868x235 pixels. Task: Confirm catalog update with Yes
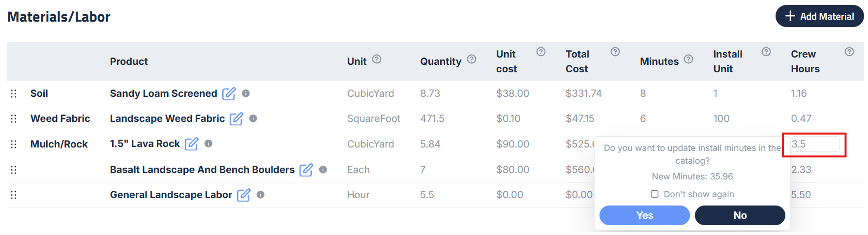click(x=644, y=215)
